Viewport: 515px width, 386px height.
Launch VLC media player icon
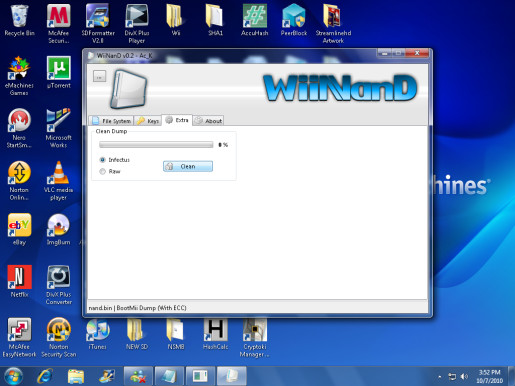[59, 181]
